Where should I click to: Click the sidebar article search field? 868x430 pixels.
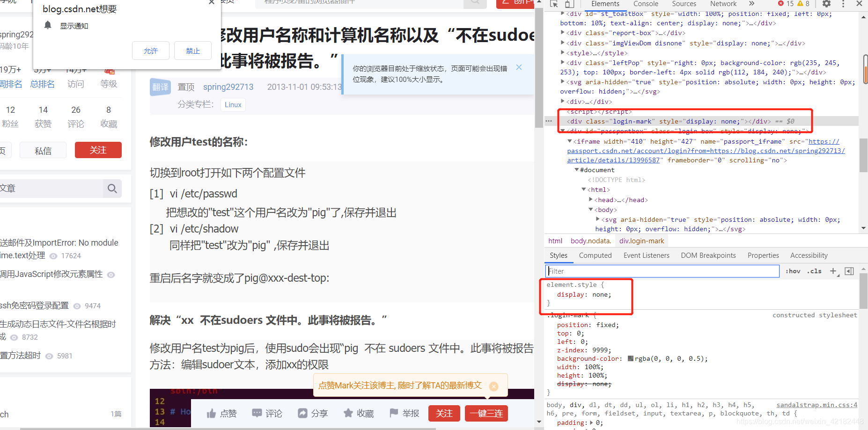coord(51,189)
